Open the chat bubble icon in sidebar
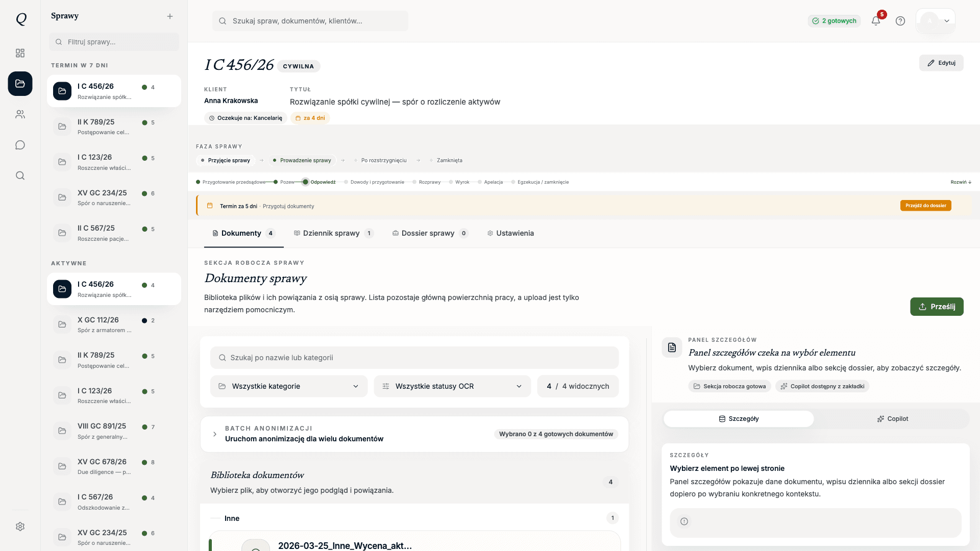Screen dimensions: 980x551 click(20, 145)
